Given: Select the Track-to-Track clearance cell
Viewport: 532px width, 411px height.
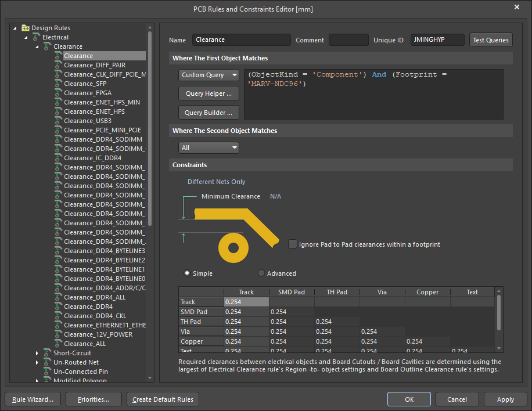Looking at the screenshot, I should pos(246,302).
